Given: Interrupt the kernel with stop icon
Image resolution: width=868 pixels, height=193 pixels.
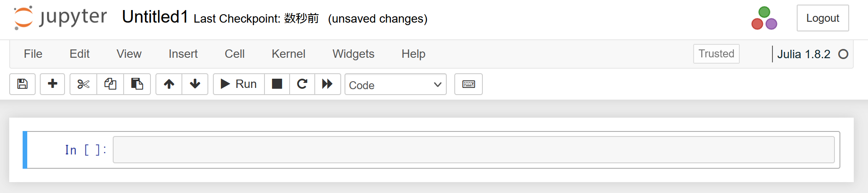Looking at the screenshot, I should click(x=277, y=84).
